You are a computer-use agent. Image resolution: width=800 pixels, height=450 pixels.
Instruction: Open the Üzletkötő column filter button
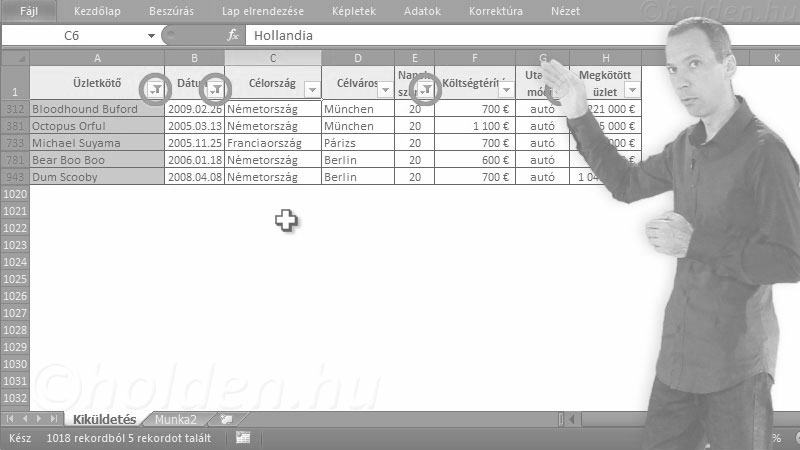coord(156,90)
